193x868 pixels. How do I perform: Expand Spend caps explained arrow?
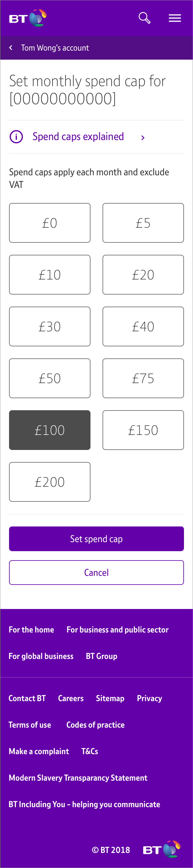[143, 137]
